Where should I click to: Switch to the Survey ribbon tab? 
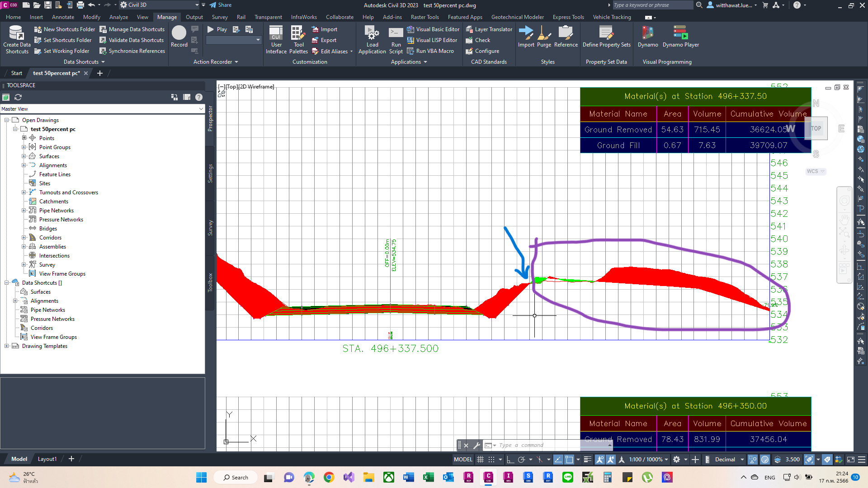(220, 17)
